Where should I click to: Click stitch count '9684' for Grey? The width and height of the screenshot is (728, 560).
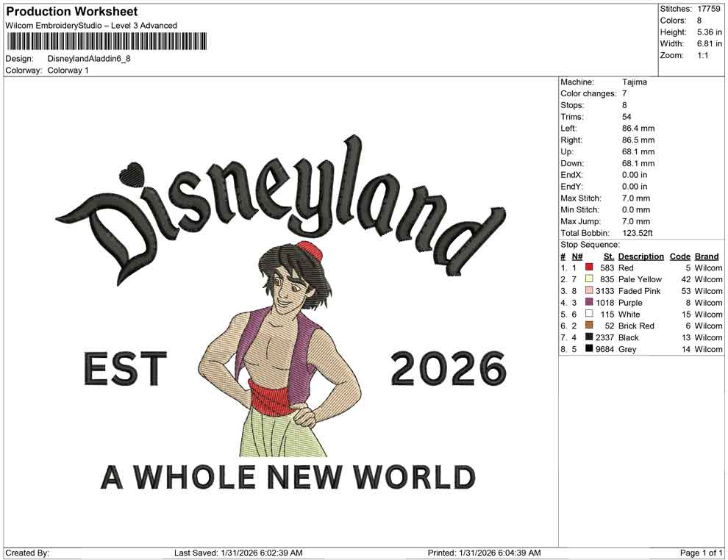pos(605,349)
